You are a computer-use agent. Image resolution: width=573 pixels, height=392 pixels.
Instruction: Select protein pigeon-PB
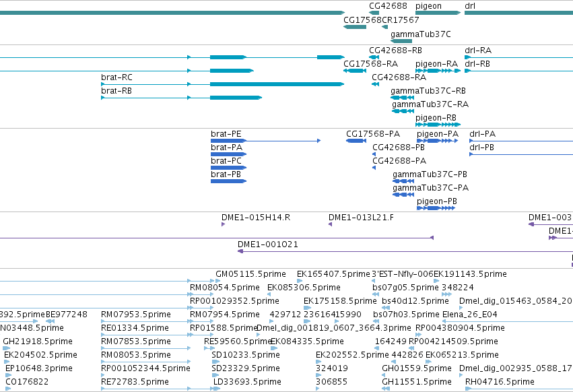click(437, 202)
